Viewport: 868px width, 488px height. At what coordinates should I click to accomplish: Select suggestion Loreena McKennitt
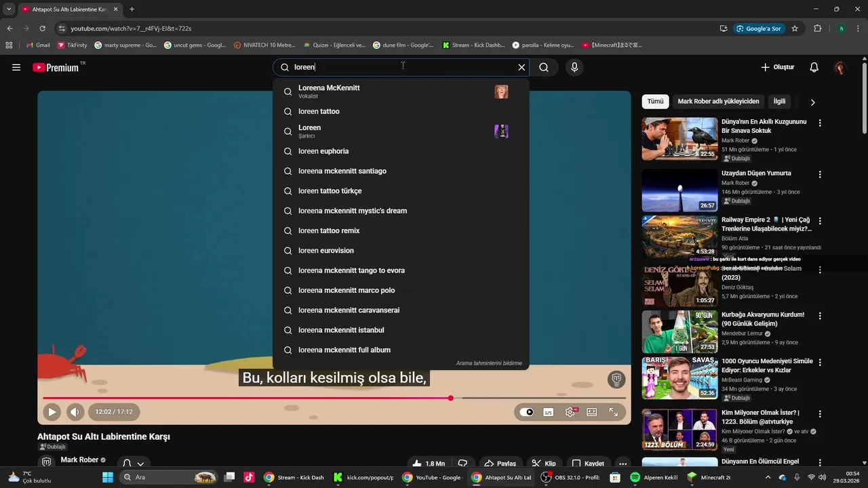pyautogui.click(x=401, y=91)
